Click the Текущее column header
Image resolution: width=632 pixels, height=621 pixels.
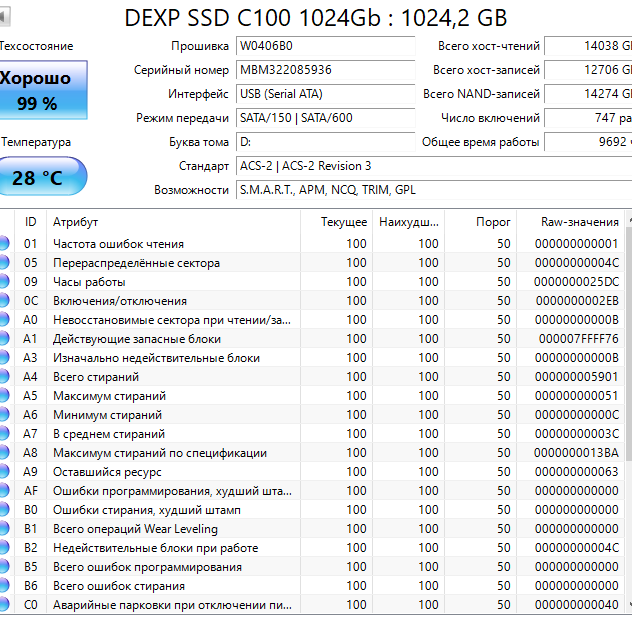click(x=337, y=222)
